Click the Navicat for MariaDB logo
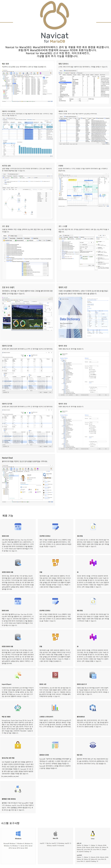Image resolution: width=111 pixels, height=868 pixels. [55, 22]
